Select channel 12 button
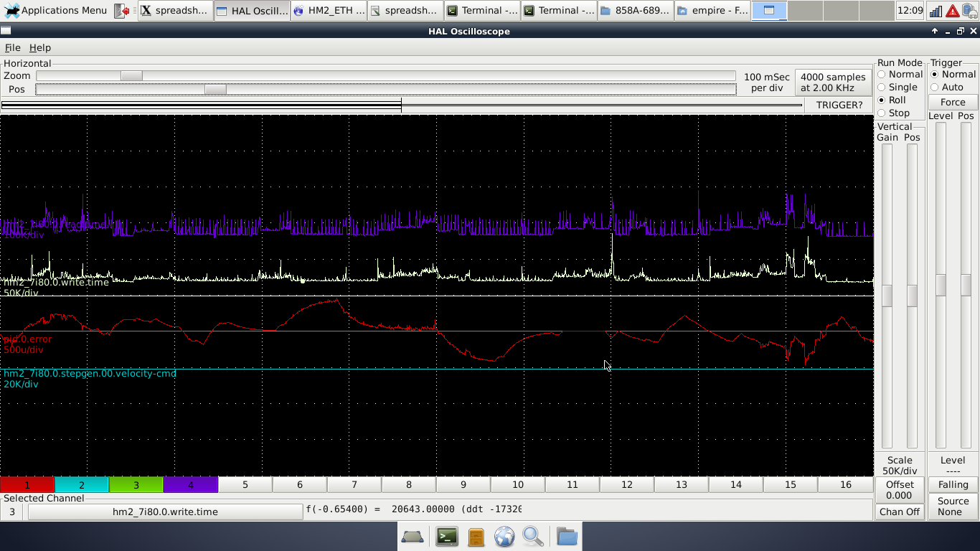Viewport: 980px width, 551px height. coord(627,484)
